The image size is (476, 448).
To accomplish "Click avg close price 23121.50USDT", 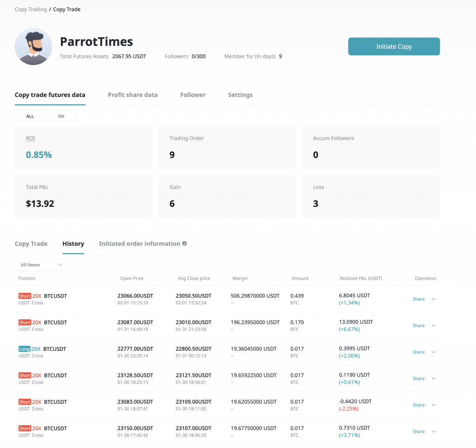I will [194, 376].
